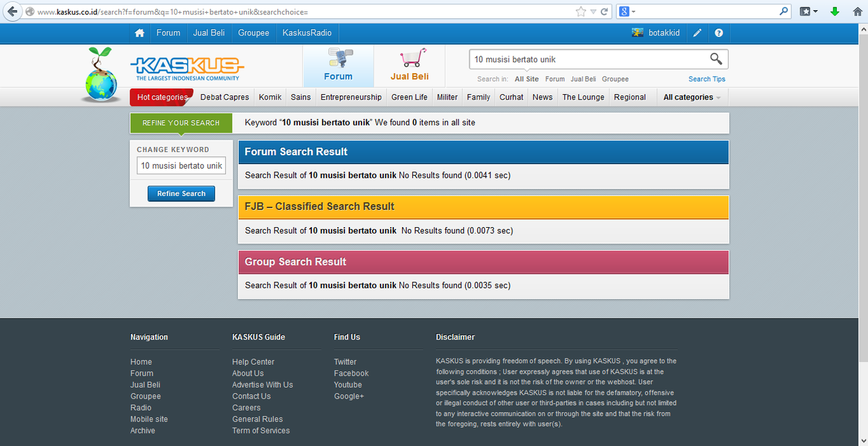Screen dimensions: 868x446
Task: Open the bookmarks menu icon
Action: click(804, 12)
